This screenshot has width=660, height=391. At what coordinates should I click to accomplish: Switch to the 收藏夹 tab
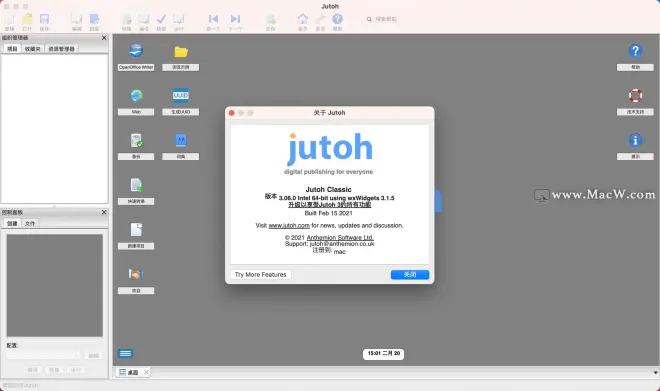pos(32,49)
